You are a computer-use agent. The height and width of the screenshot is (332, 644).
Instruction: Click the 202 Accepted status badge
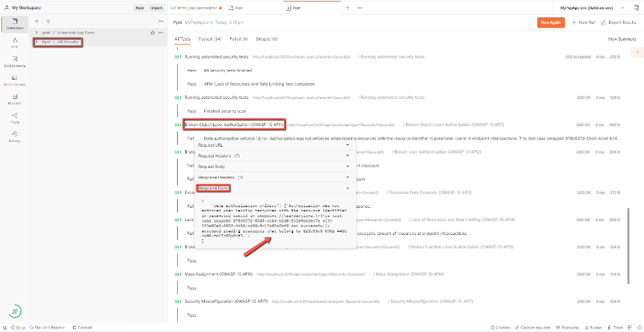coord(577,57)
